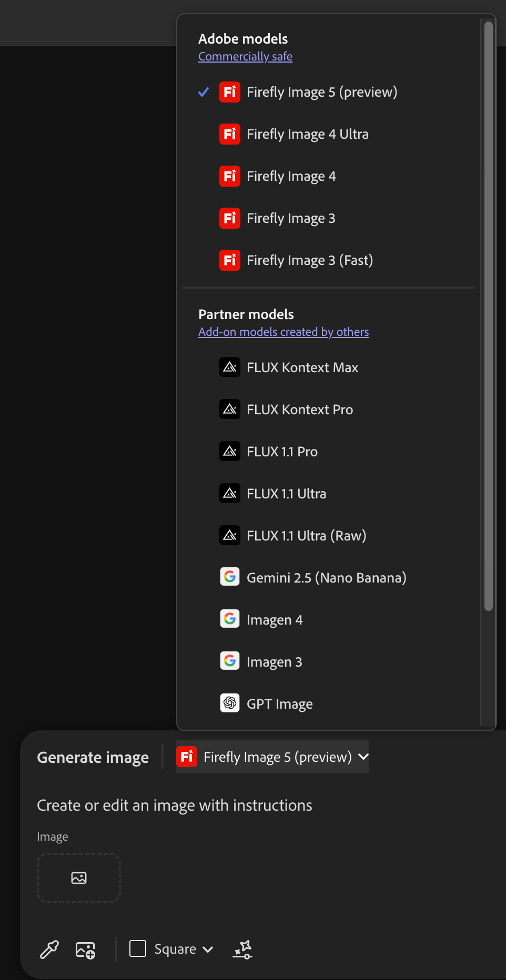Click the FLUX Kontext Max model icon
This screenshot has height=980, width=506.
click(x=229, y=367)
